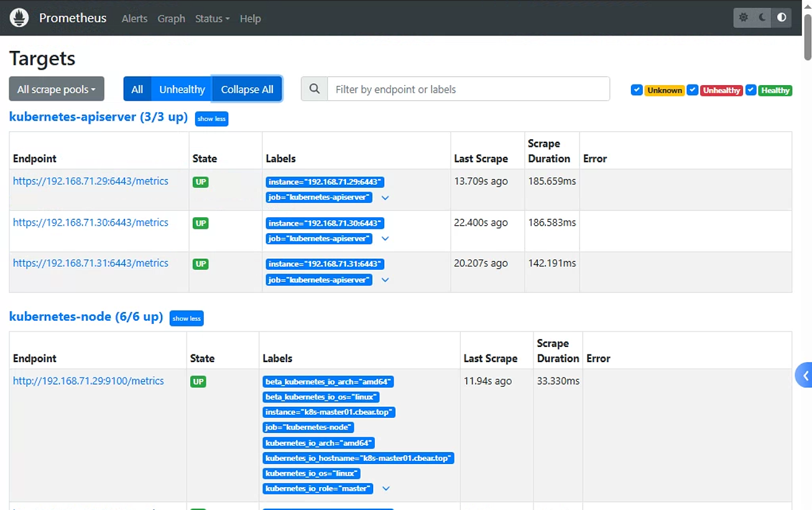Click the job="kubernetes-node" label badge
Screen dimensions: 812x510
point(308,427)
